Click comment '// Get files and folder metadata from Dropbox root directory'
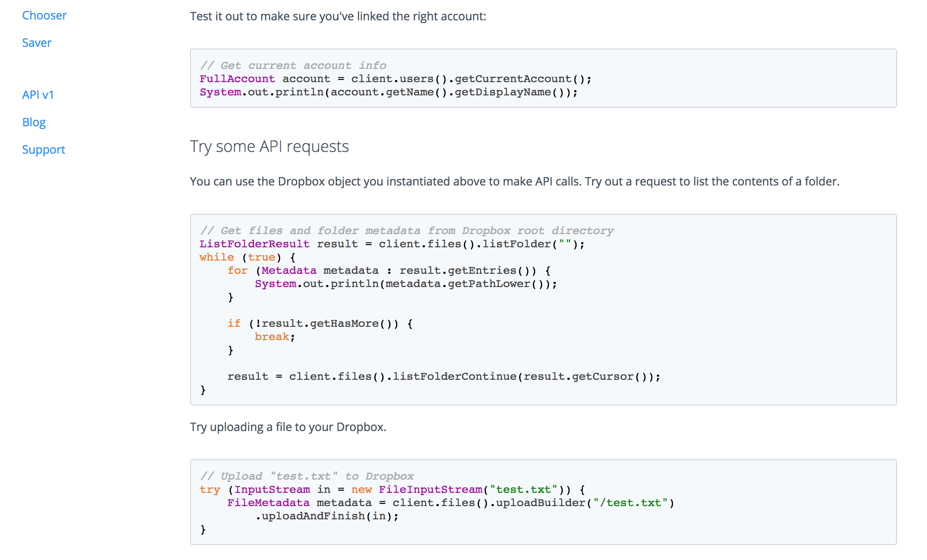This screenshot has width=927, height=560. [407, 231]
